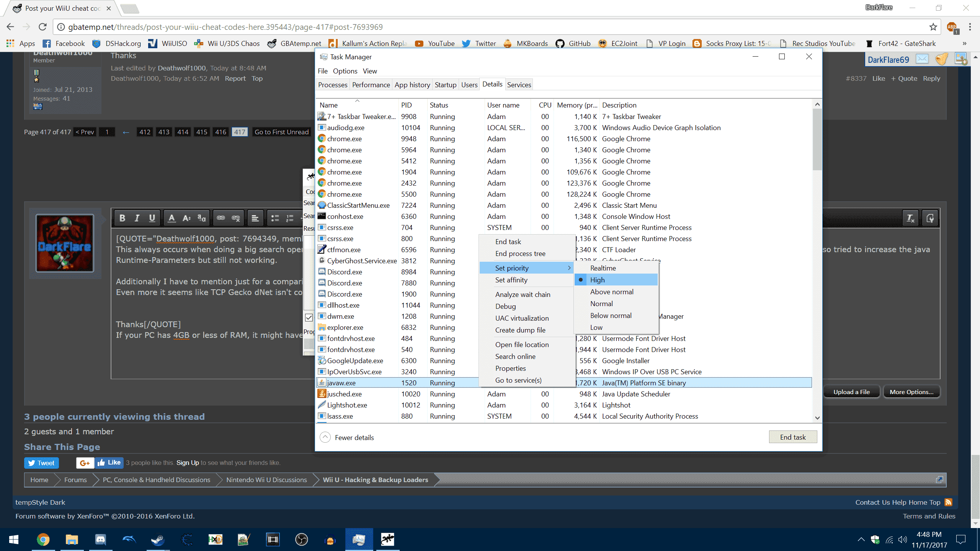The image size is (980, 551).
Task: Click the Upload a File button
Action: point(851,392)
